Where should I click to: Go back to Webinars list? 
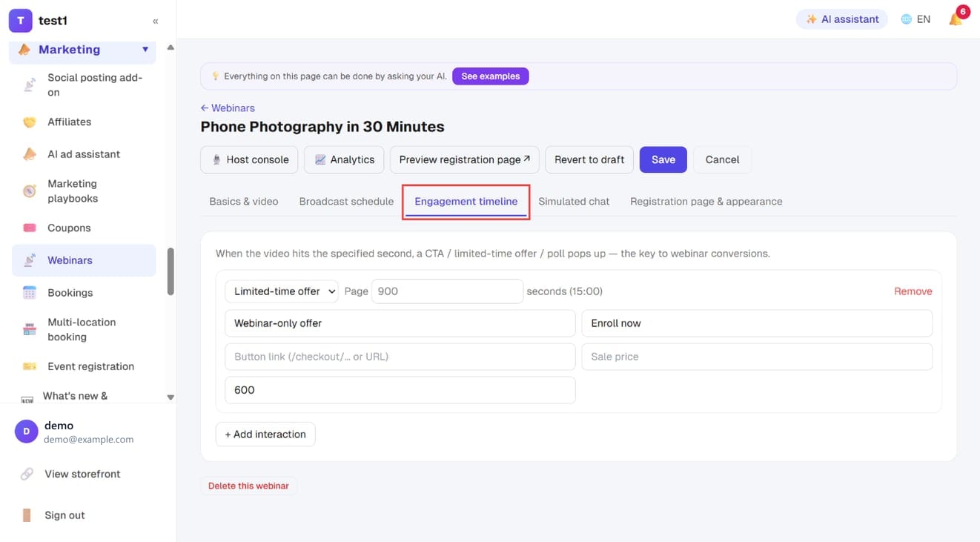pyautogui.click(x=228, y=108)
